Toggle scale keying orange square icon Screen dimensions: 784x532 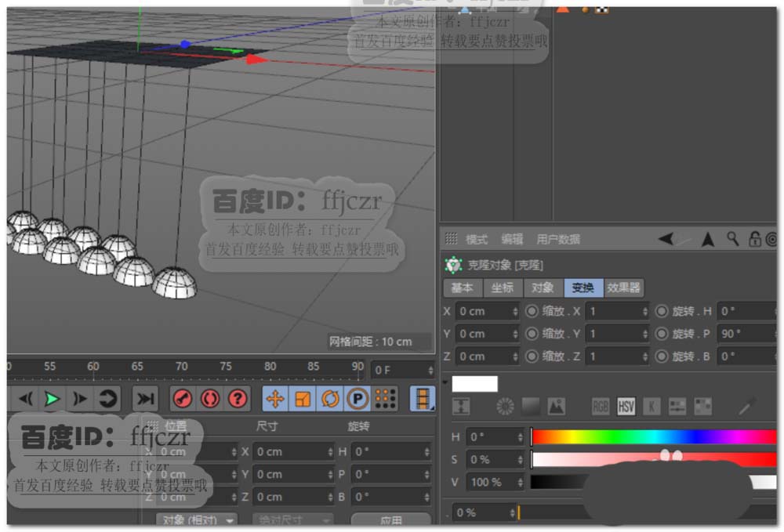pos(303,399)
